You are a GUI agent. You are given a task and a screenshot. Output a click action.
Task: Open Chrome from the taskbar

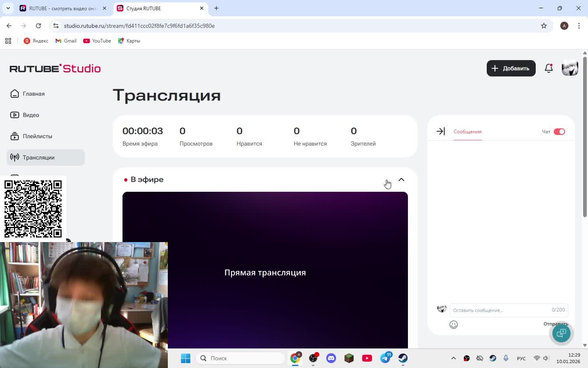click(295, 358)
